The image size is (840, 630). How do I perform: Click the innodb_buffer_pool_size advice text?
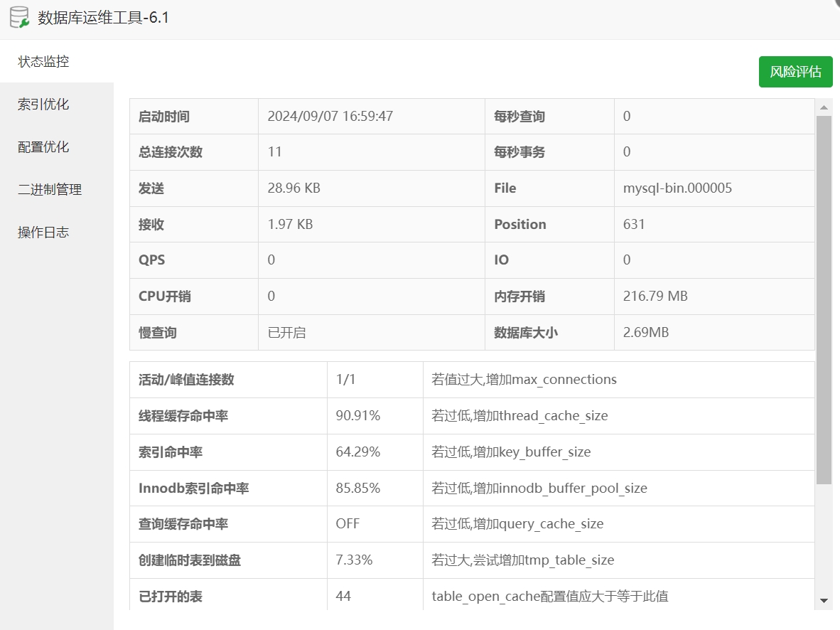(538, 488)
